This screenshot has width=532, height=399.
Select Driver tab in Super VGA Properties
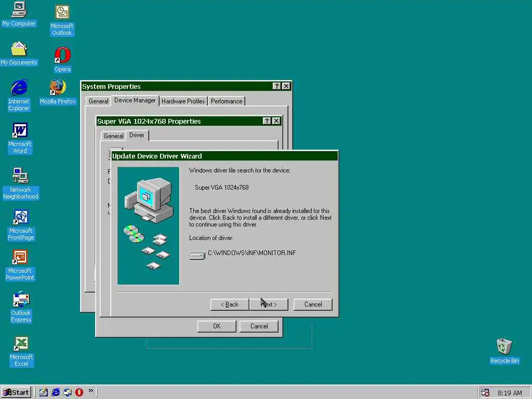(137, 135)
